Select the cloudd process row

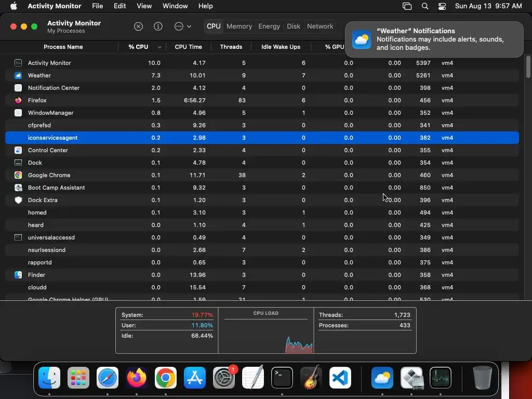[x=262, y=287]
